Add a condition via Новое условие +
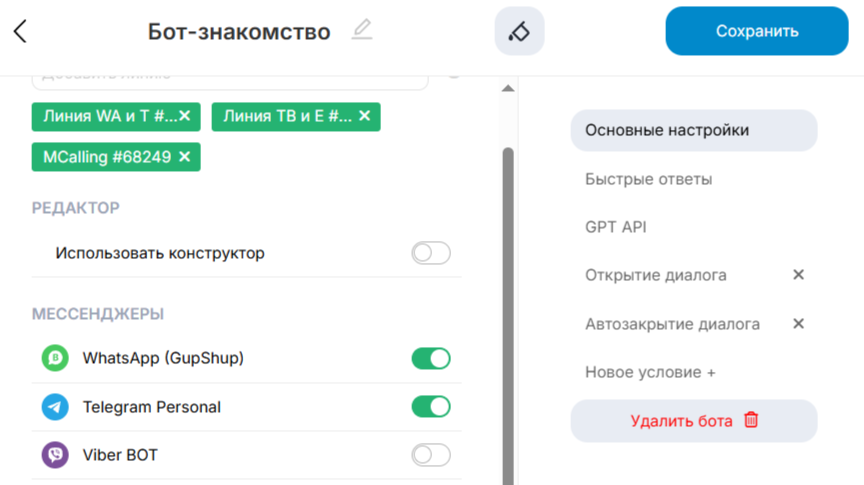Image resolution: width=864 pixels, height=485 pixels. click(650, 372)
